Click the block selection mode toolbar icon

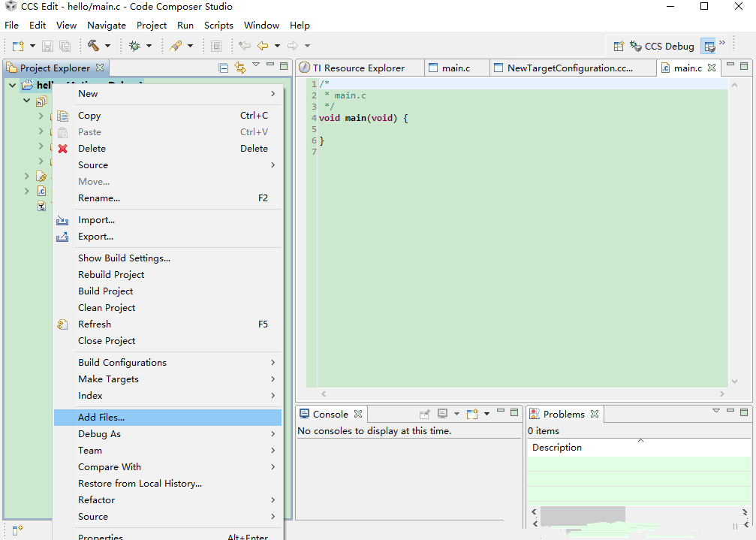pyautogui.click(x=216, y=46)
